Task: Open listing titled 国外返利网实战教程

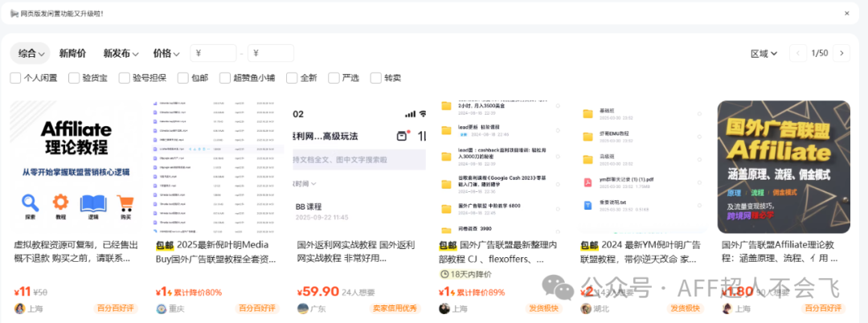Action: (x=356, y=251)
